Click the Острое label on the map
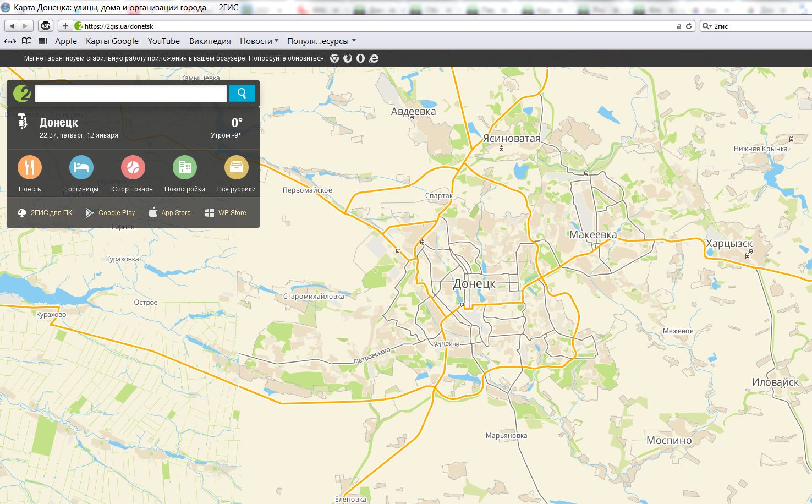This screenshot has height=504, width=812. tap(146, 303)
